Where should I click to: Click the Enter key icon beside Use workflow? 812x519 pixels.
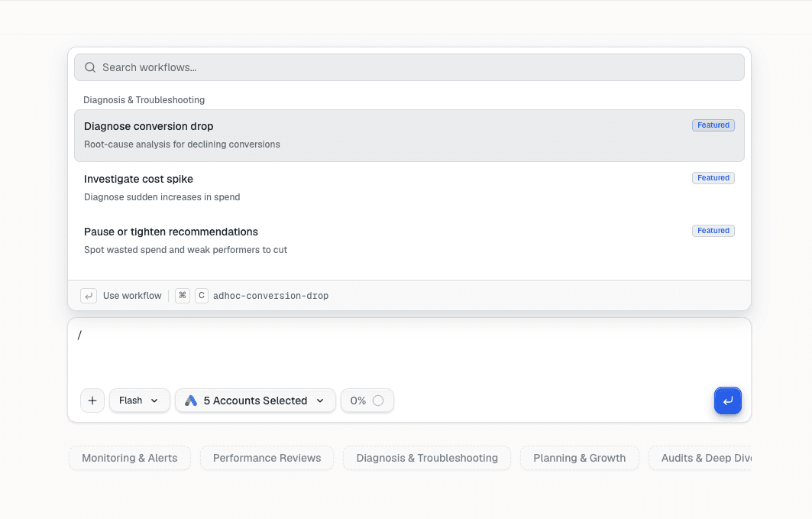pyautogui.click(x=89, y=296)
